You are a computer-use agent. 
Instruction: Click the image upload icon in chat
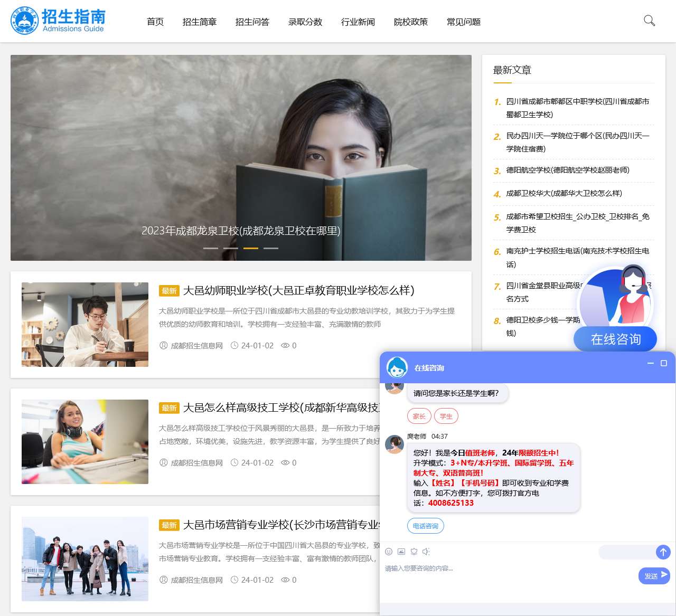[401, 551]
